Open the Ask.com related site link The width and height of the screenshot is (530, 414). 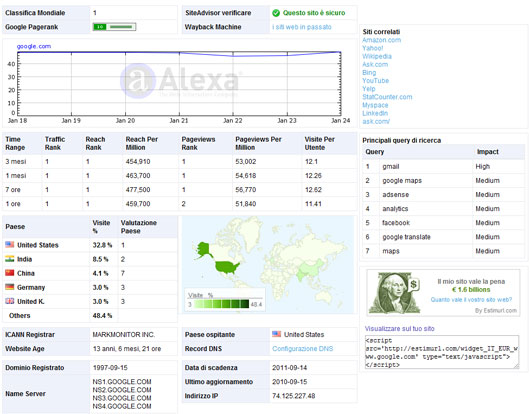click(x=375, y=64)
